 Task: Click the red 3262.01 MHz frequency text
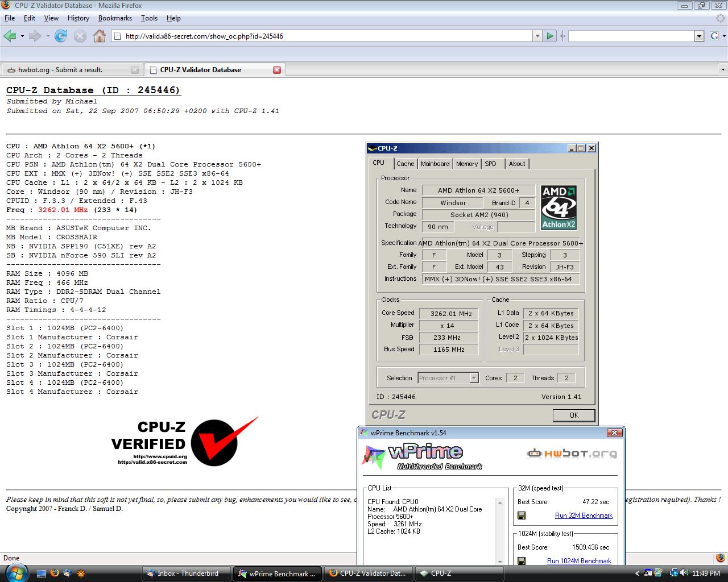tap(63, 210)
